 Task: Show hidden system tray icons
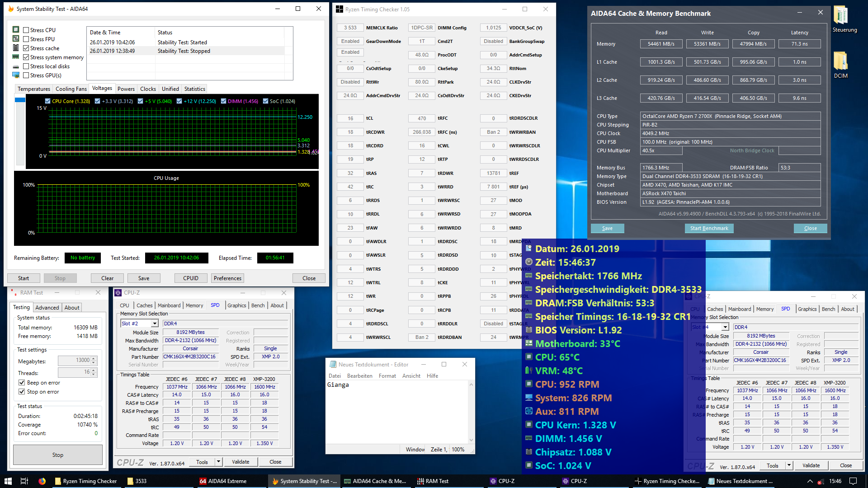tap(810, 481)
